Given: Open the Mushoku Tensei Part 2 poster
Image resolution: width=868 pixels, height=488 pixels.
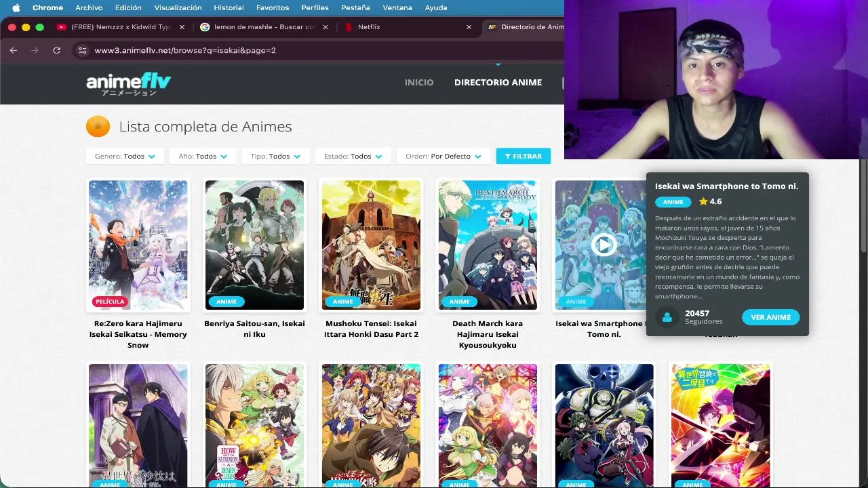Looking at the screenshot, I should coord(371,245).
